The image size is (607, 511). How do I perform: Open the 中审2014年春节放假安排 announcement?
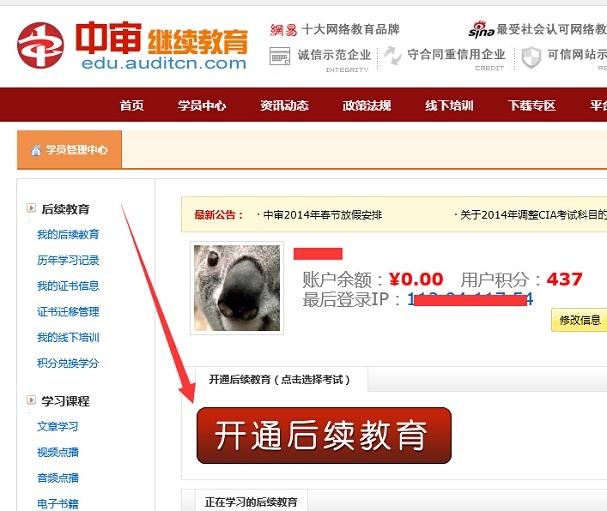(322, 215)
